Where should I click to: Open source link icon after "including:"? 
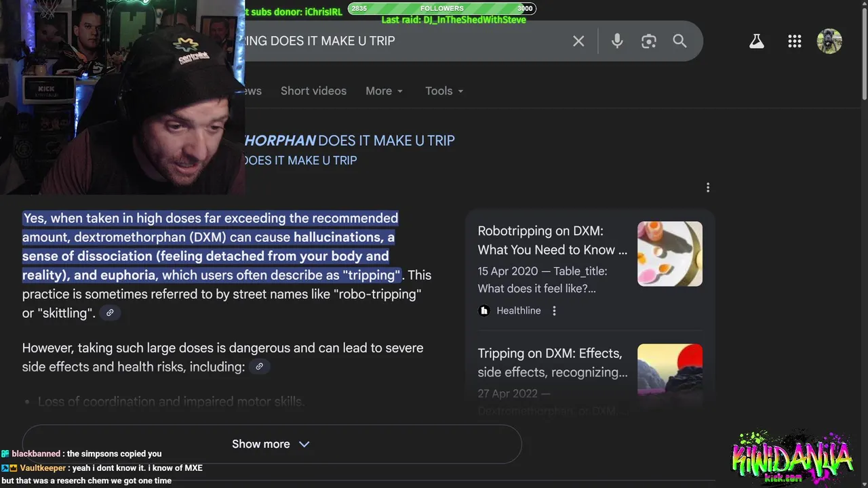click(x=259, y=367)
